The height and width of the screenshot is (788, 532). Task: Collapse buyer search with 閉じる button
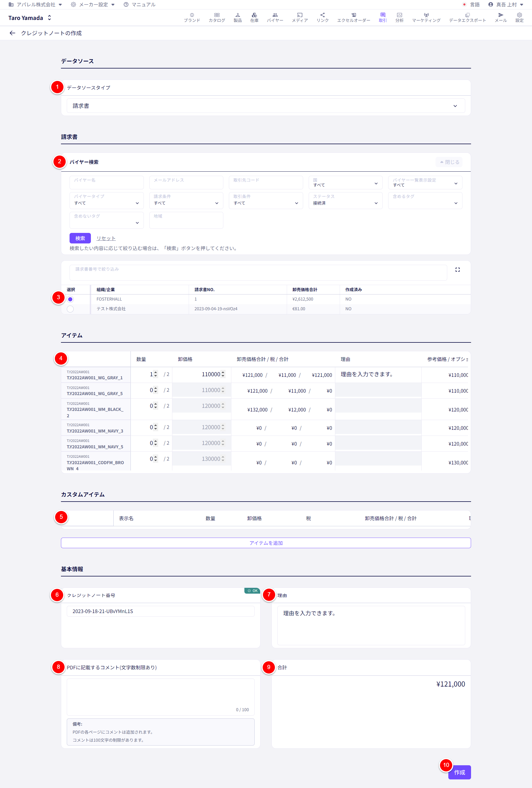449,162
